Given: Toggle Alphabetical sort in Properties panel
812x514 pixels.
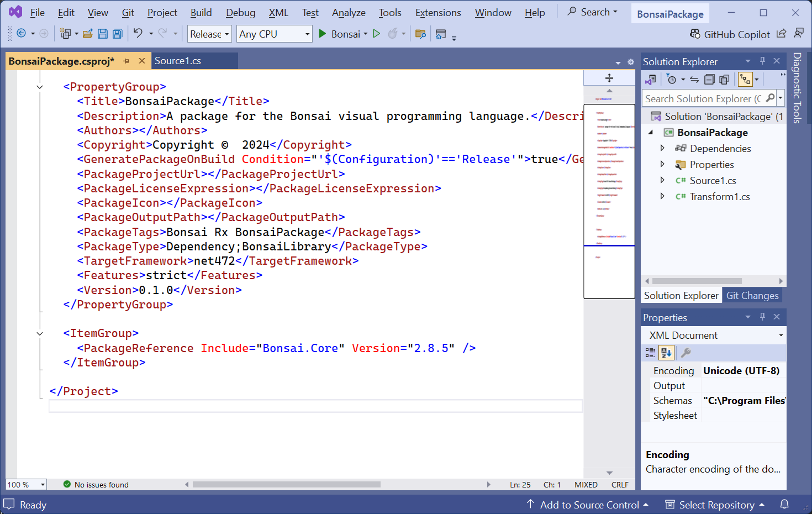Looking at the screenshot, I should click(666, 352).
